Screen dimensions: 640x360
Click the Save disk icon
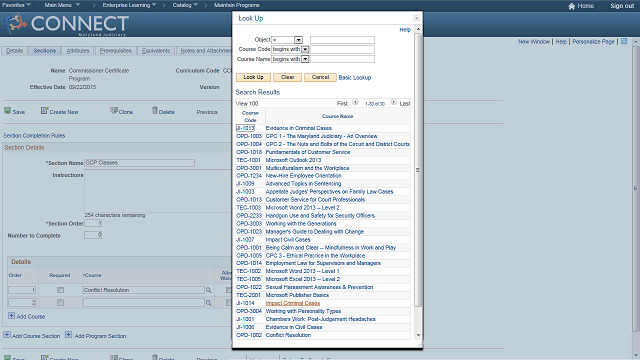(7, 111)
